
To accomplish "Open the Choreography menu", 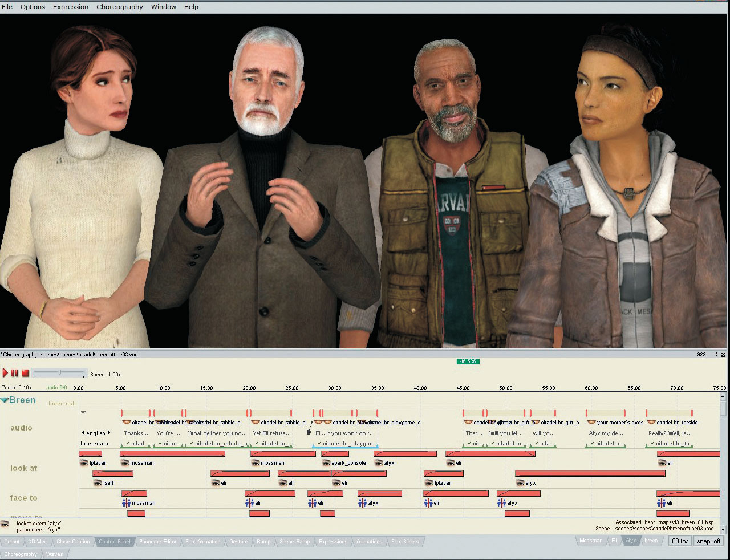I will click(x=120, y=7).
